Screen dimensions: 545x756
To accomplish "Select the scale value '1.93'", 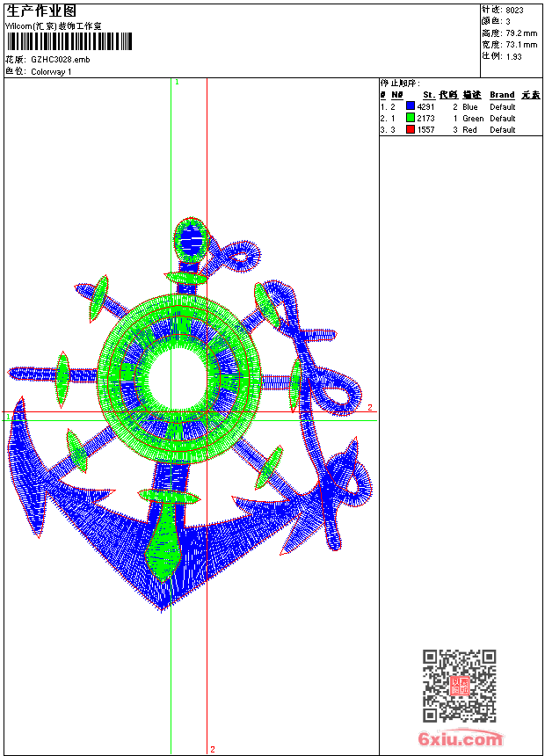I will [x=513, y=56].
